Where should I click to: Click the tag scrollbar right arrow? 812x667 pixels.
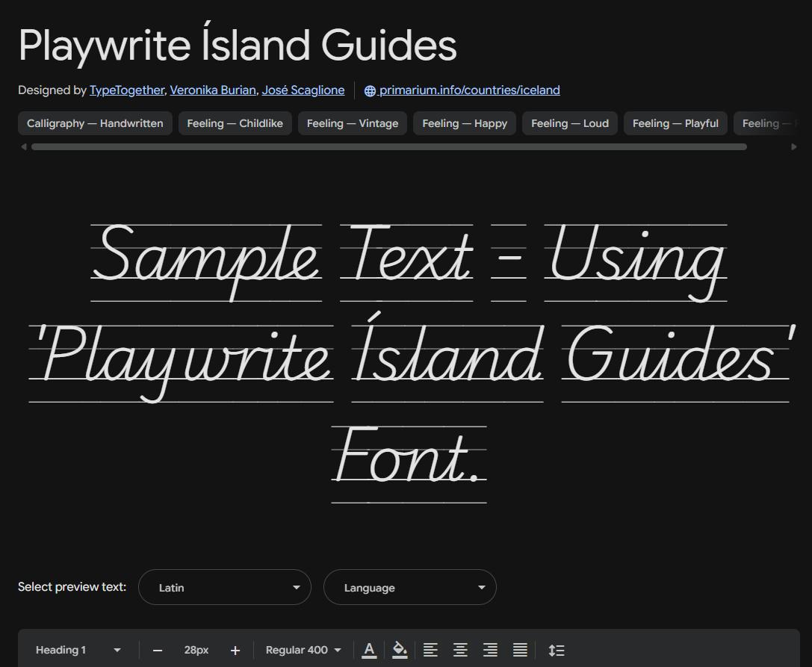point(794,147)
